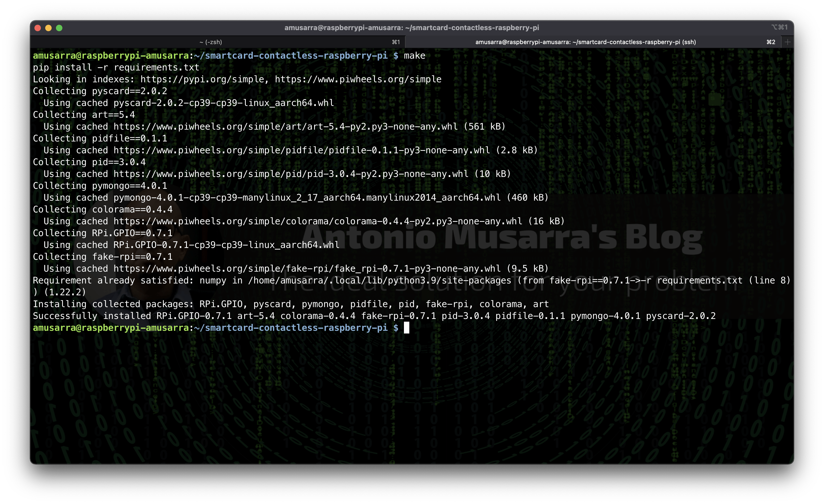Open a new tab with plus icon
The height and width of the screenshot is (504, 824).
point(787,42)
